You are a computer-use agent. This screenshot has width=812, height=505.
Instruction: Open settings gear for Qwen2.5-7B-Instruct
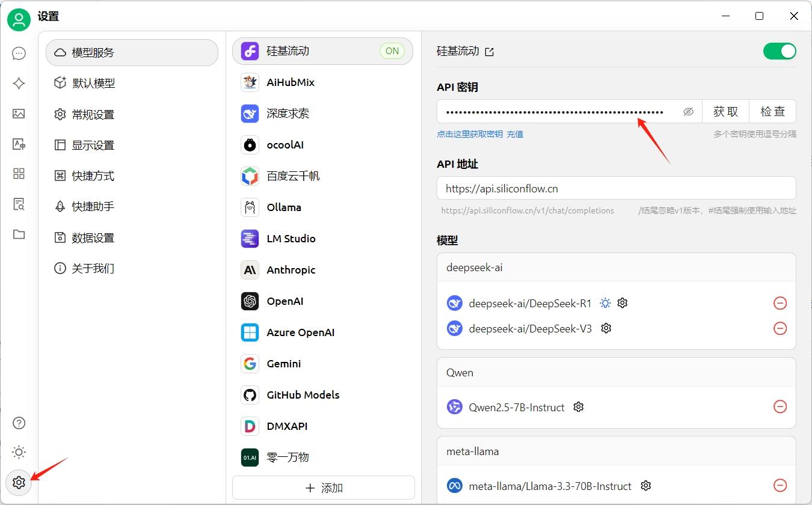(x=579, y=407)
